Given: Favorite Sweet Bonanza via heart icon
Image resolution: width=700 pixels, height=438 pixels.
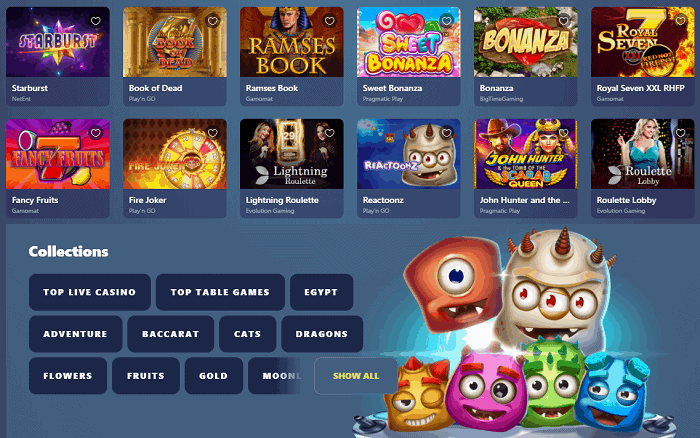Looking at the screenshot, I should tap(446, 20).
